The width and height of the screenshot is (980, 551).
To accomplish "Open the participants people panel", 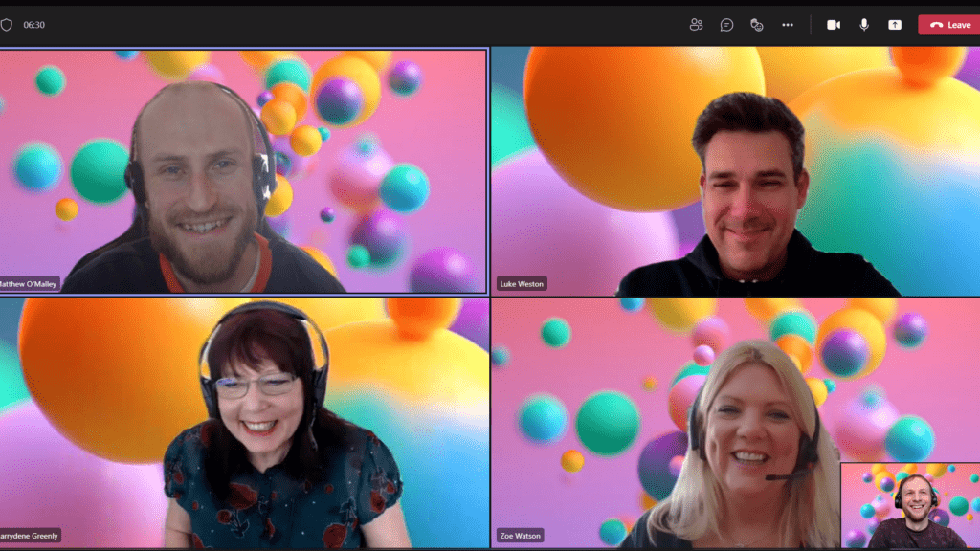I will pos(696,25).
